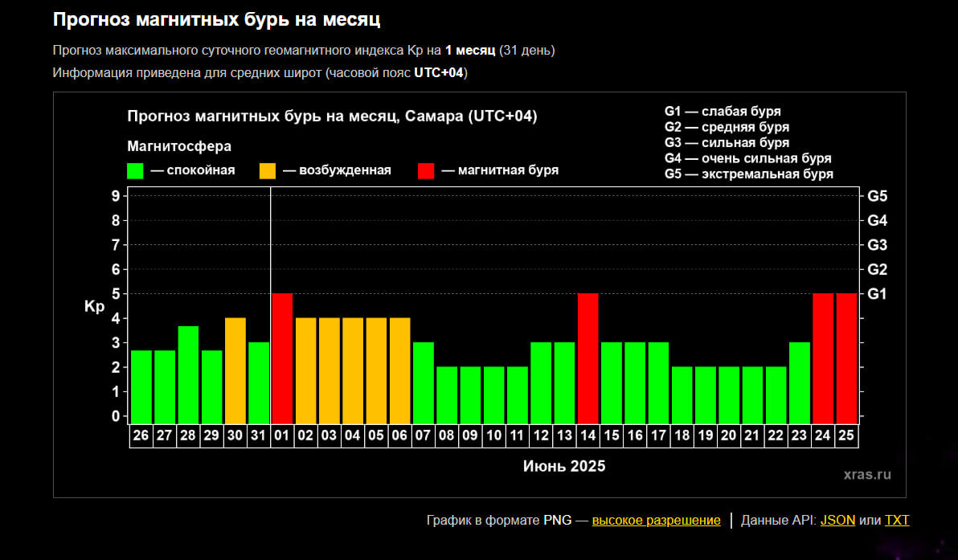
Task: Select the green bar for May 28
Action: pyautogui.click(x=188, y=375)
